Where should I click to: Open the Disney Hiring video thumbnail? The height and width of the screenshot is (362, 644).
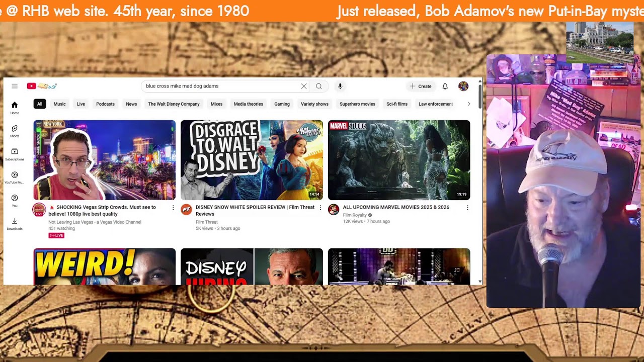tap(252, 266)
